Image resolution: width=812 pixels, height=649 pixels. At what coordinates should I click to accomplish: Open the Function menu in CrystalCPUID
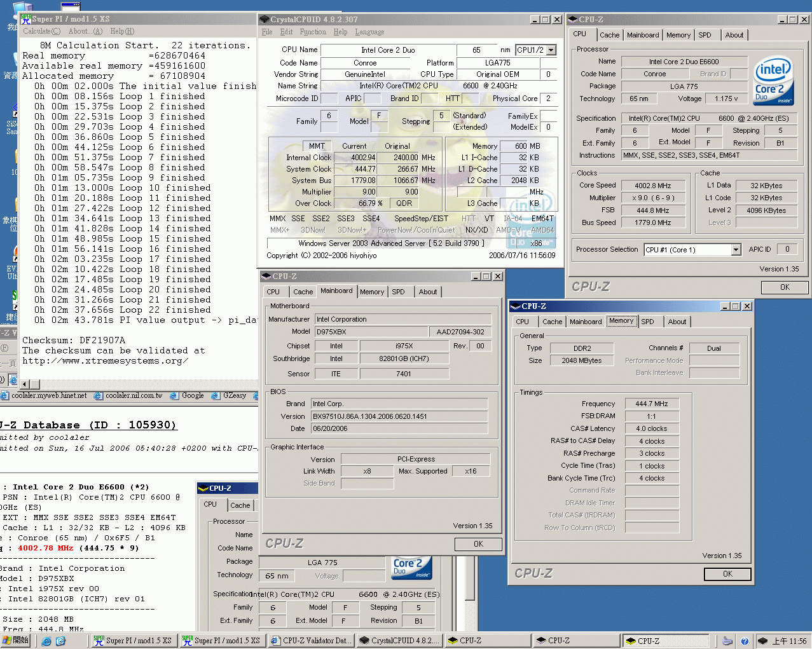point(313,32)
